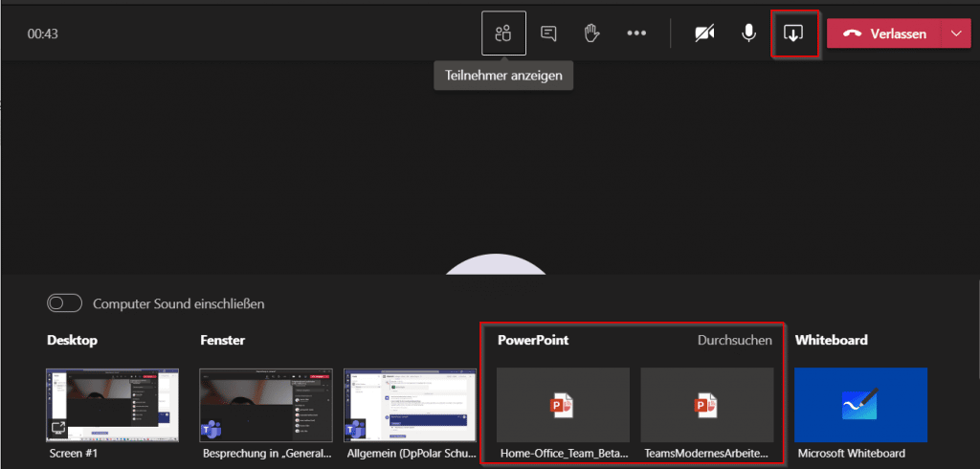The image size is (980, 469).
Task: Share the Screen #1 desktop thumbnail
Action: coord(113,405)
